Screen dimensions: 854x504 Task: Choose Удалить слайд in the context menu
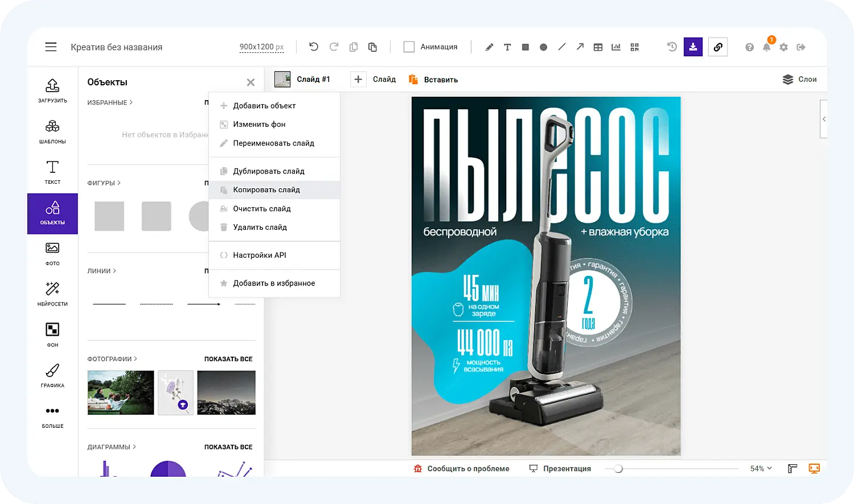pos(260,227)
